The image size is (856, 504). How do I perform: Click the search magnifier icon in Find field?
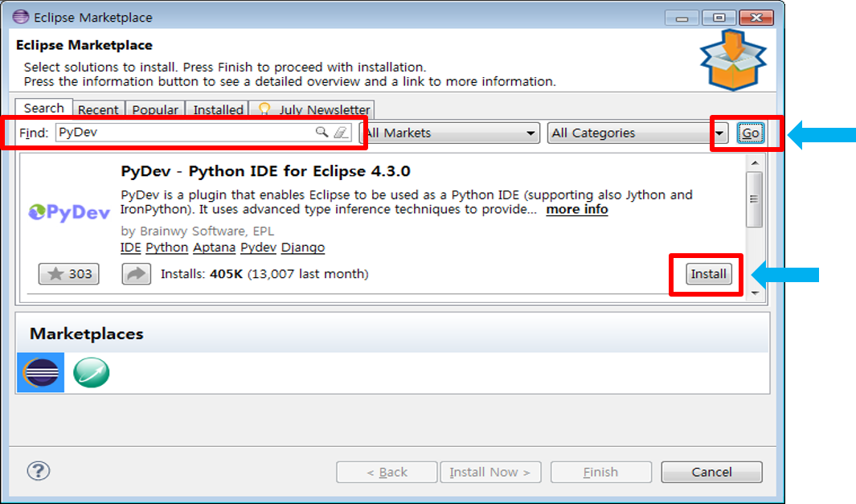(322, 133)
